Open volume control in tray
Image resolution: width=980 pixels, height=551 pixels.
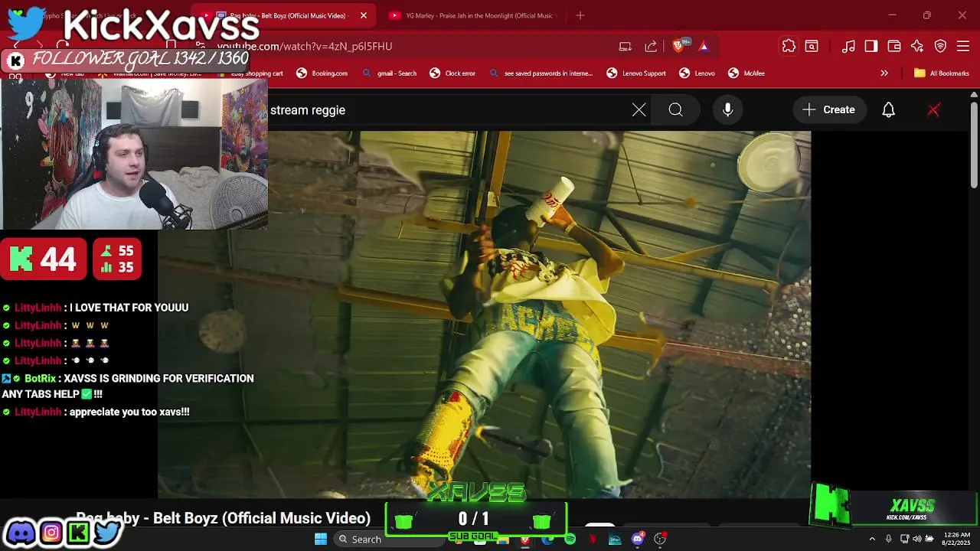tap(916, 539)
